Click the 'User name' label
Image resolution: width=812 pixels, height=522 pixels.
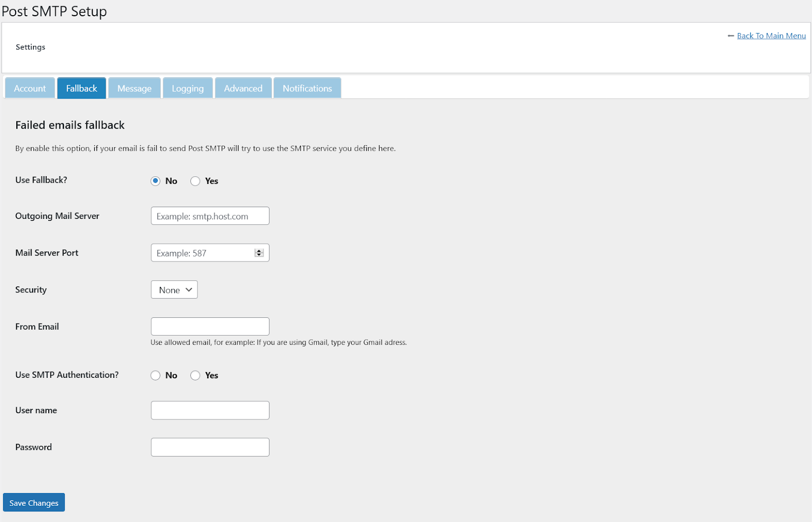pos(36,410)
